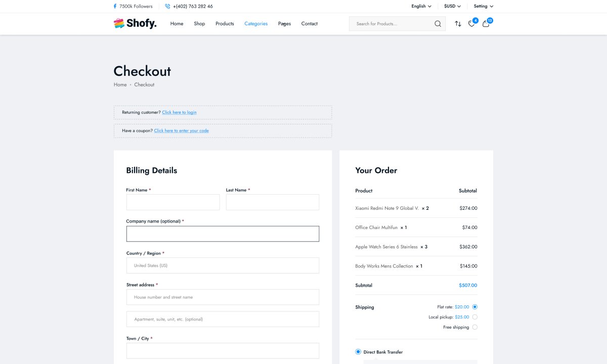This screenshot has height=364, width=607.
Task: Select Local pickup shipping option
Action: tap(474, 317)
